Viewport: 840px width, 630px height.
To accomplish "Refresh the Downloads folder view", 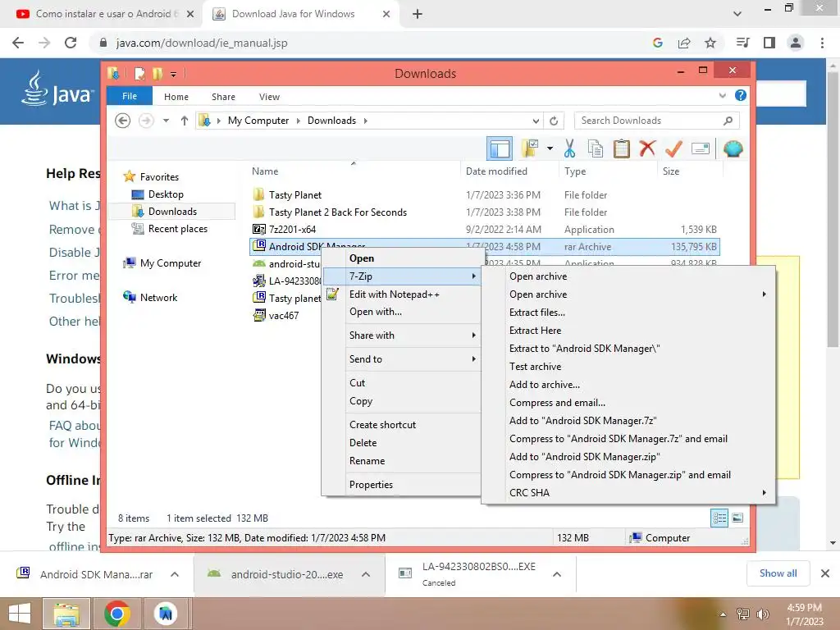I will 554,121.
